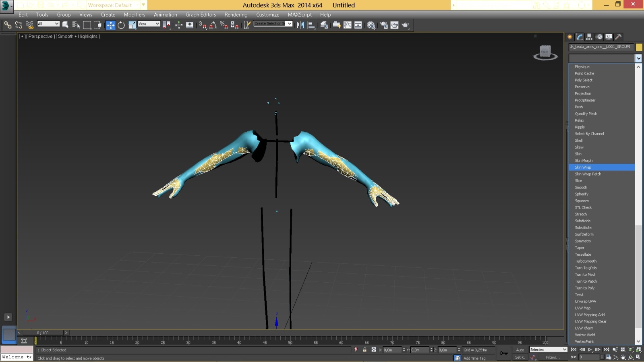Open the MAXScript menu
Viewport: 644px width, 362px height.
pyautogui.click(x=300, y=14)
